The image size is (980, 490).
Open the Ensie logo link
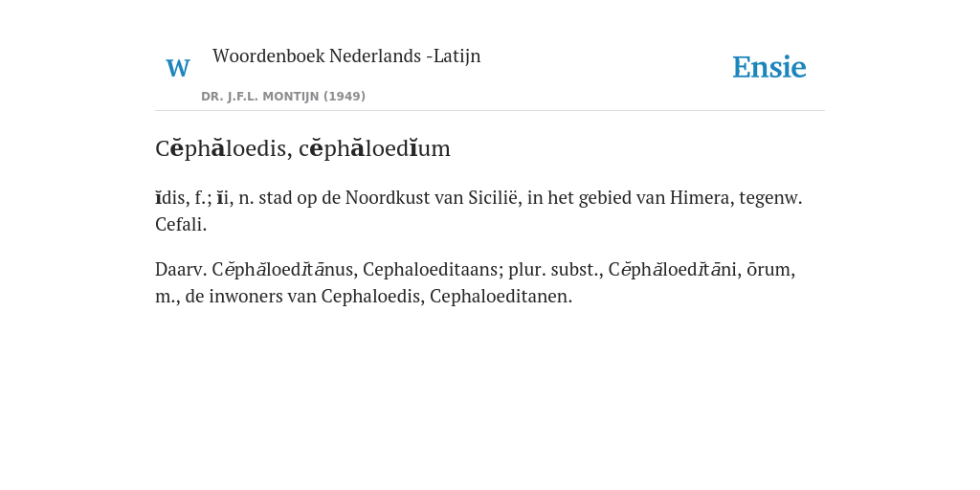tap(769, 67)
